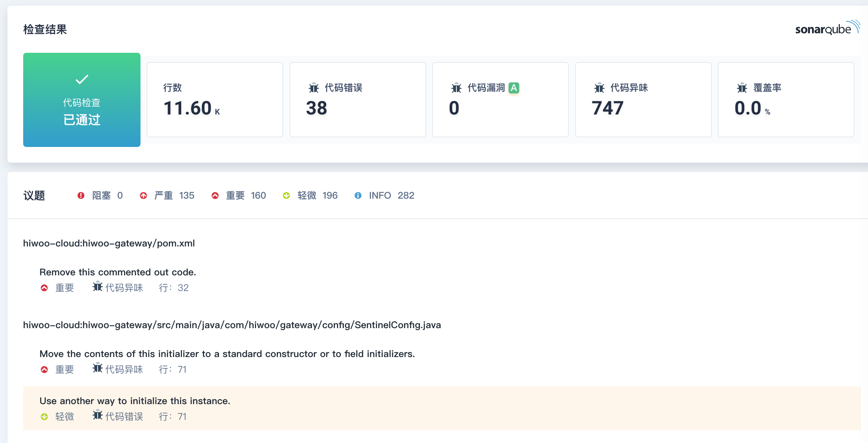Click the 行数 11.60 K metric card
The image size is (868, 443).
point(215,100)
